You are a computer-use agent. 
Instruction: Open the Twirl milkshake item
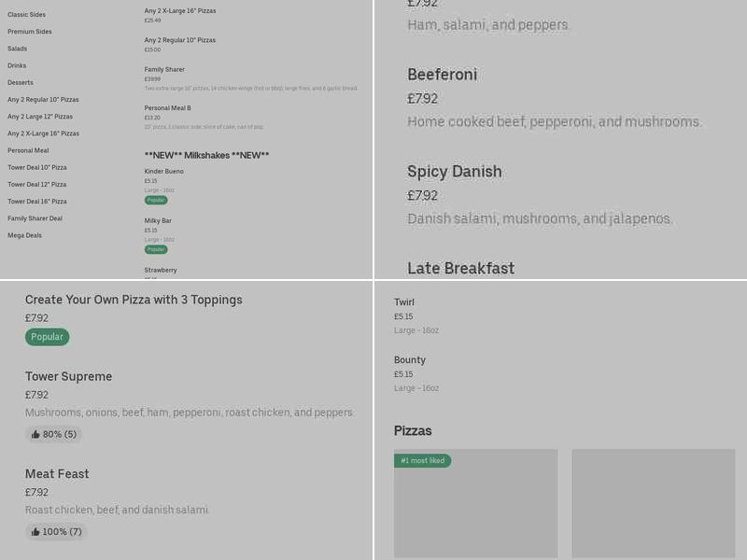tap(404, 302)
